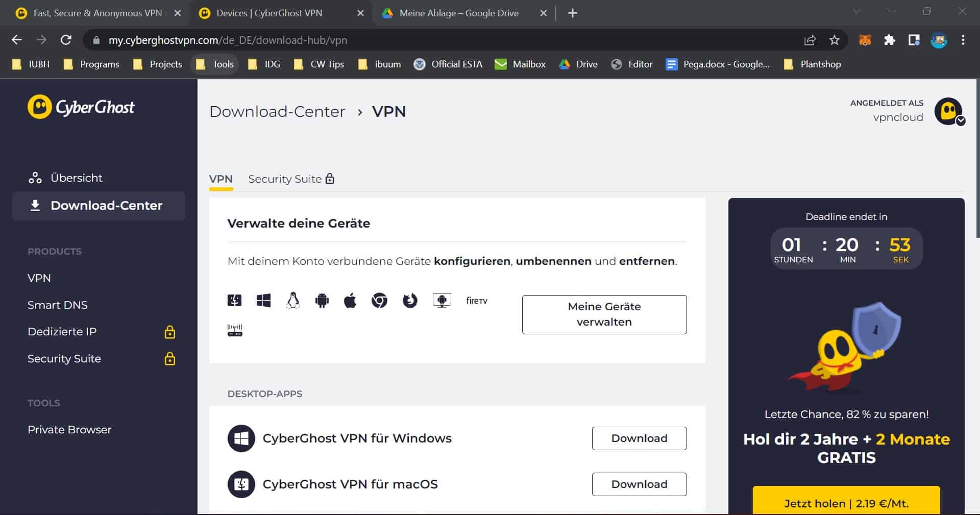Open the vpncloud account avatar dropdown
980x515 pixels.
[949, 111]
